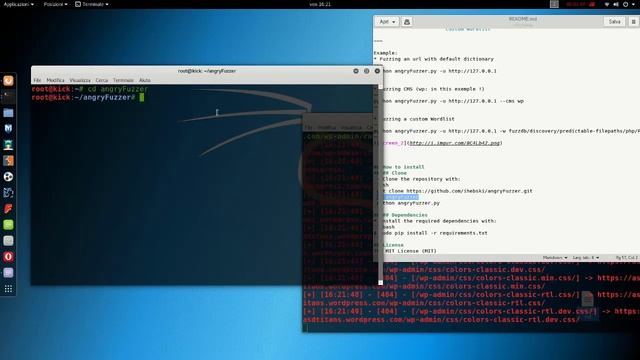This screenshot has height=360, width=640.
Task: Click Salva button in gedit
Action: coord(614,22)
